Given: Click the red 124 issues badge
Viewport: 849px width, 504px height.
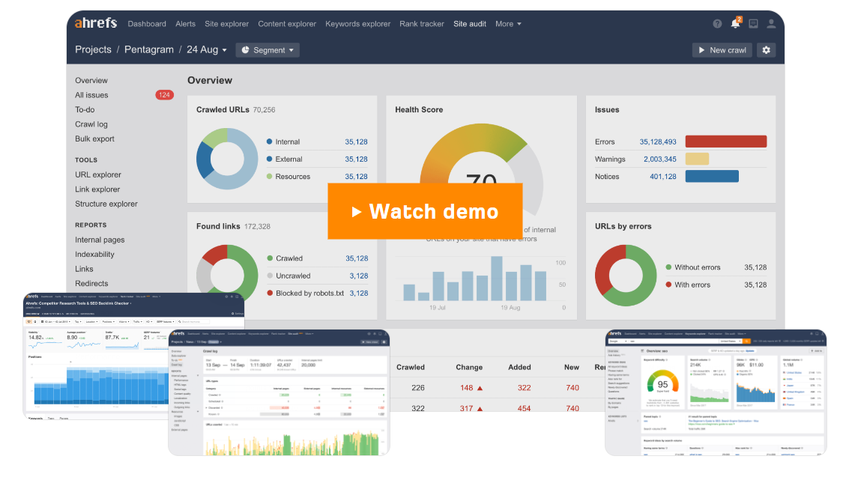Looking at the screenshot, I should click(164, 95).
